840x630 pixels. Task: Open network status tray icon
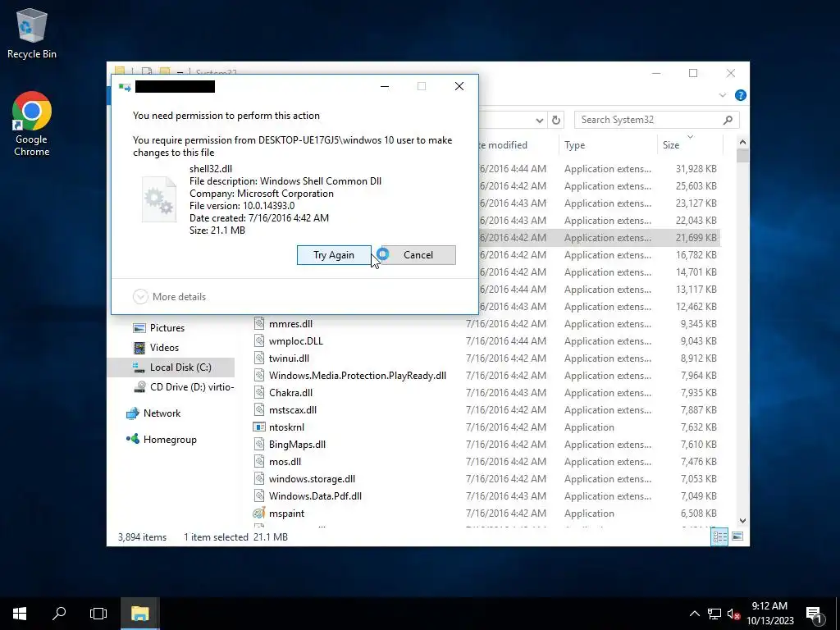[x=714, y=614]
